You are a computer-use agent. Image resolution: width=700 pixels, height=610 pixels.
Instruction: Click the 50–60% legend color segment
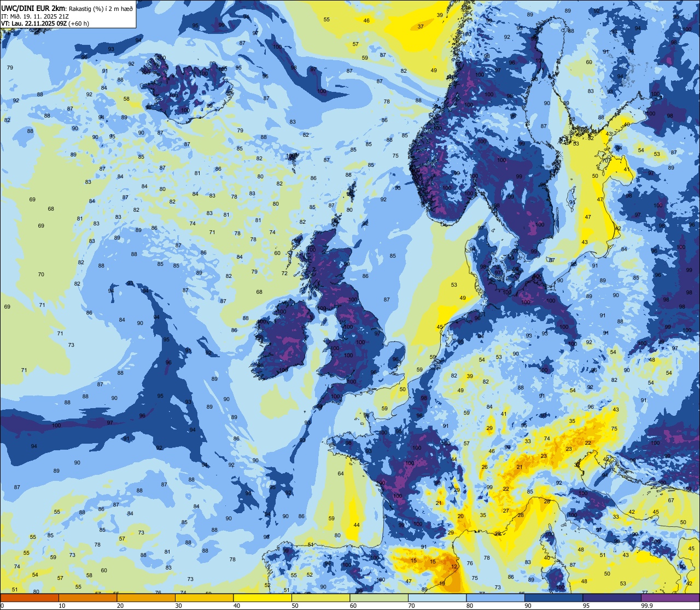pos(320,597)
